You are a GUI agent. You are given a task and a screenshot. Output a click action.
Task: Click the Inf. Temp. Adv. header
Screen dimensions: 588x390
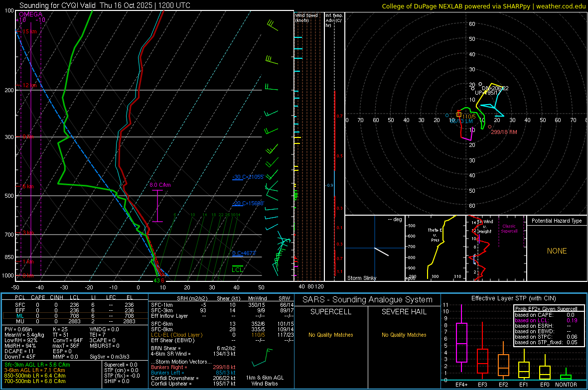point(334,20)
